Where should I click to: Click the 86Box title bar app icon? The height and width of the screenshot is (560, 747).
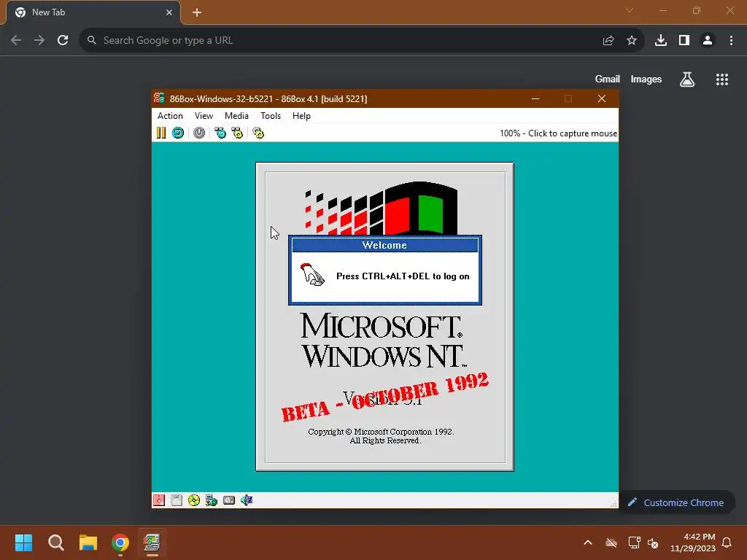click(x=159, y=98)
